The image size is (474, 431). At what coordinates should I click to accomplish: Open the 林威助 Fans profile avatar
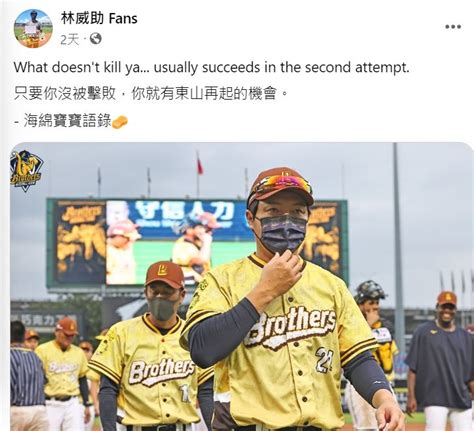pos(33,29)
